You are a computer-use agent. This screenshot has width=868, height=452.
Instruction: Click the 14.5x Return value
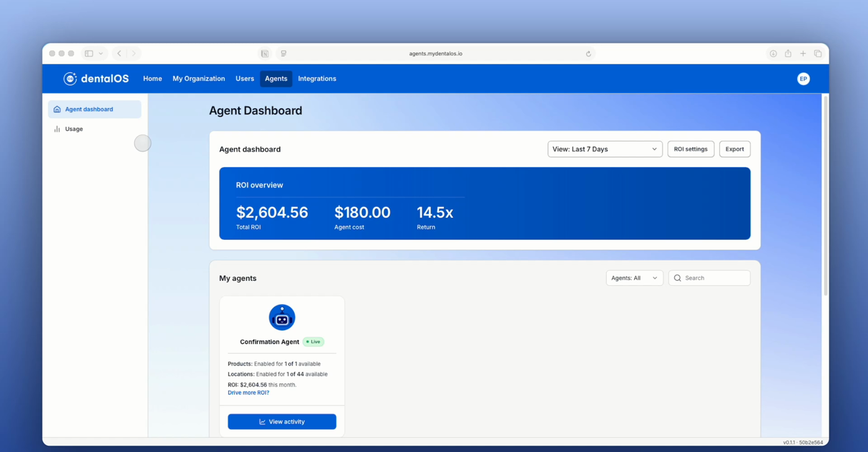click(x=435, y=212)
